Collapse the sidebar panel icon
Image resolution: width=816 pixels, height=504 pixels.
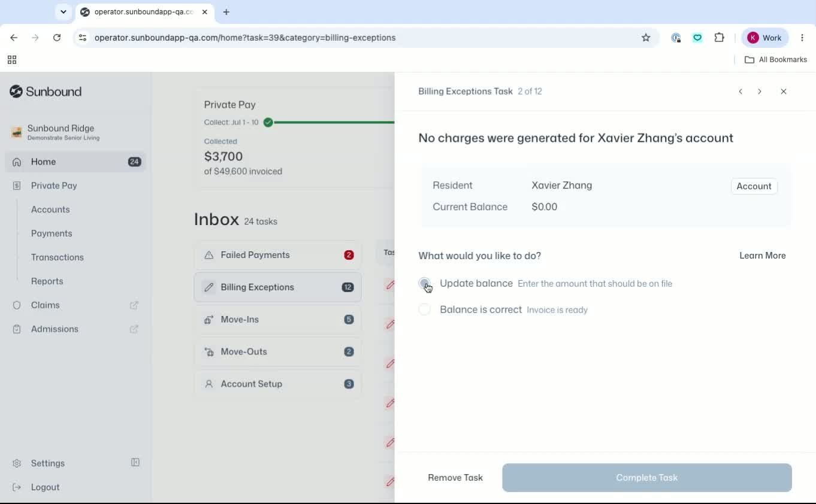coord(135,463)
